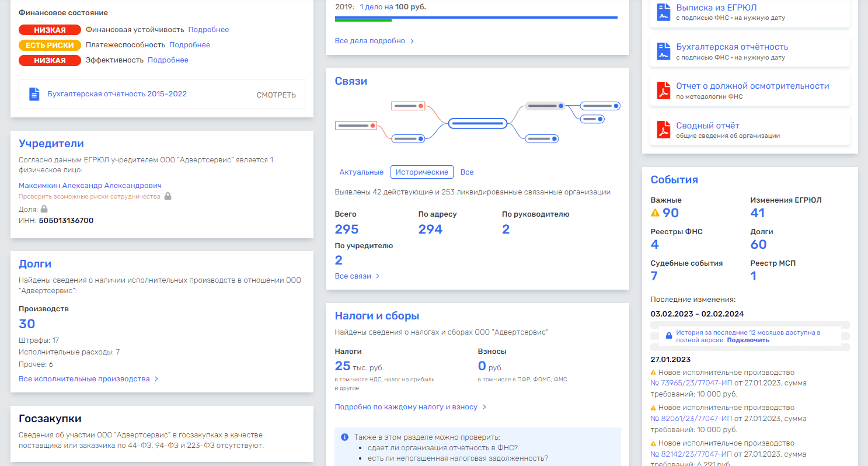Click the Судебные события count 7

654,276
